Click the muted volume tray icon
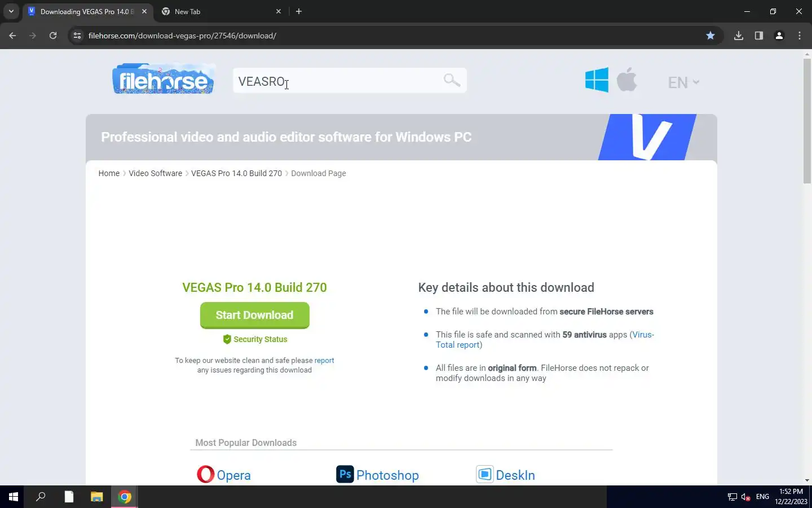 [745, 497]
